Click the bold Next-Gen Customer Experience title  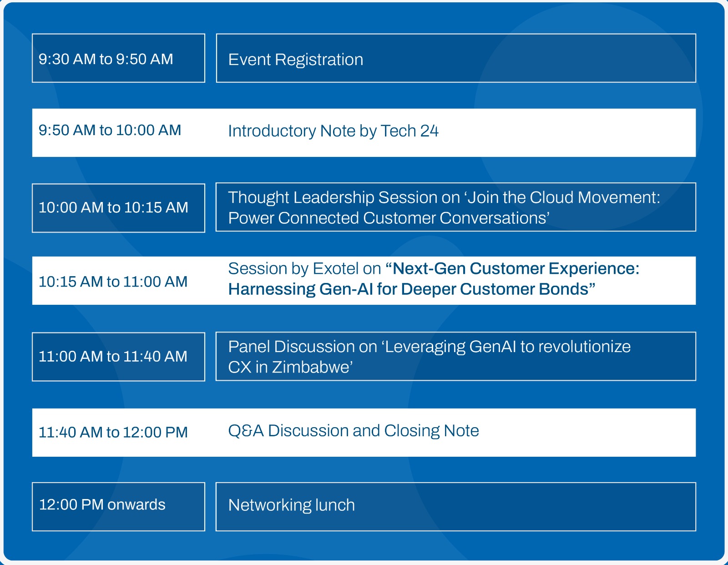coord(516,269)
